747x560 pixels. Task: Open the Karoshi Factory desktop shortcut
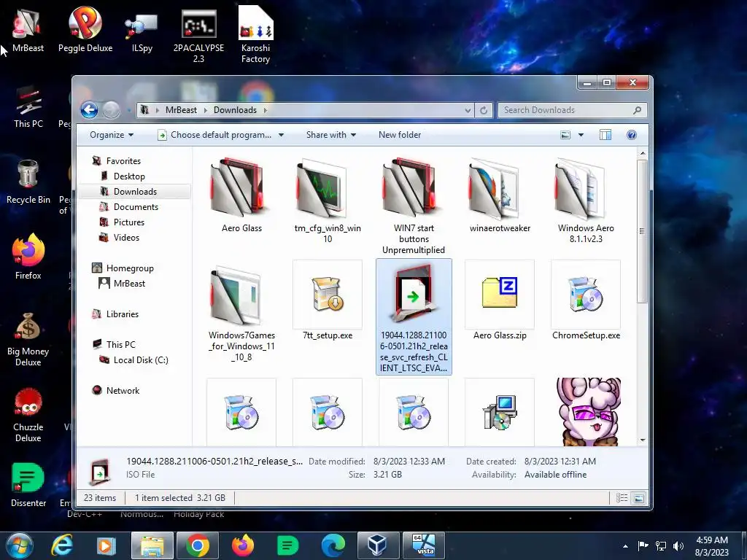tap(255, 35)
